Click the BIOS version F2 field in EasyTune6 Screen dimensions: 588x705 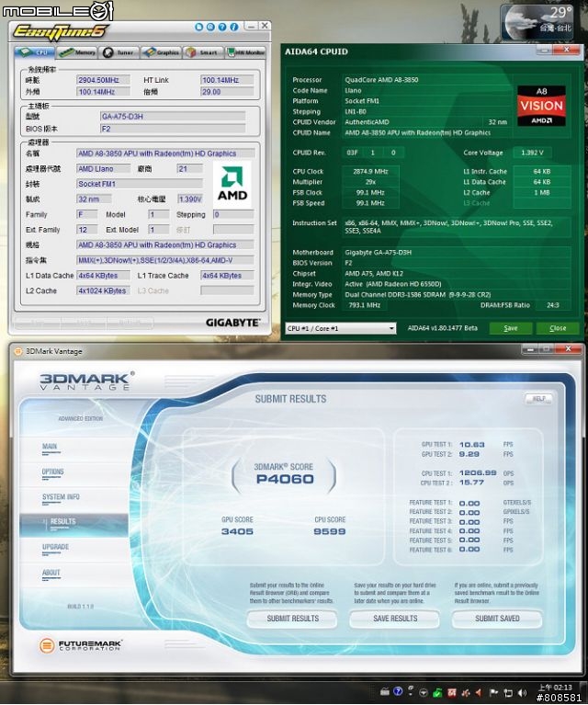click(173, 129)
